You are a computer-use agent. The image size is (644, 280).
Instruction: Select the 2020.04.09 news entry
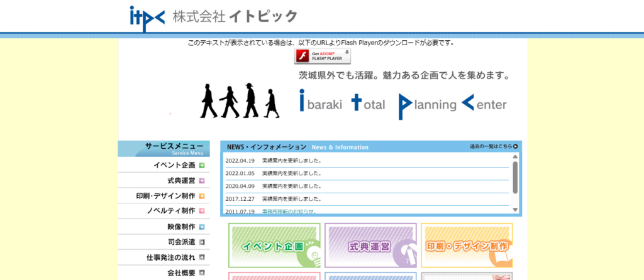point(367,186)
